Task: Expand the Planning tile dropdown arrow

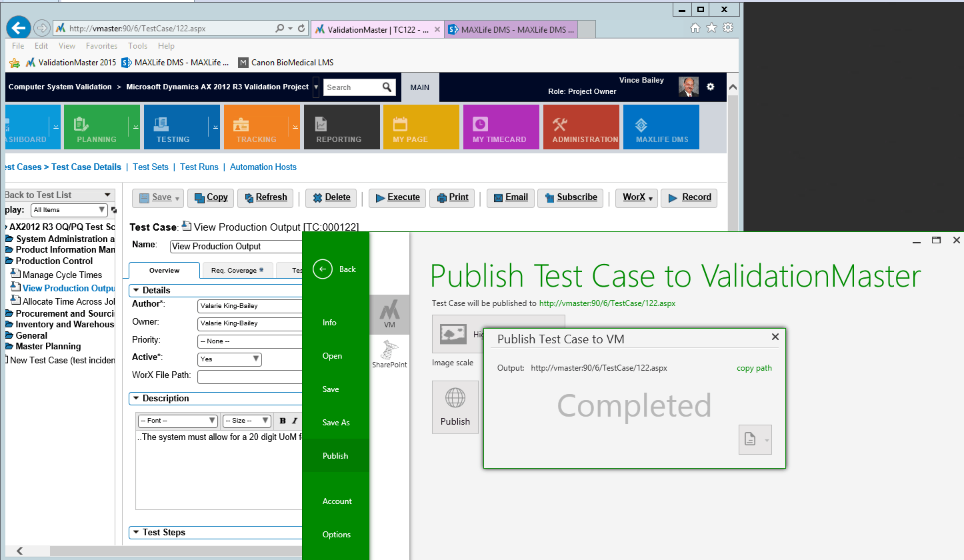Action: 136,126
